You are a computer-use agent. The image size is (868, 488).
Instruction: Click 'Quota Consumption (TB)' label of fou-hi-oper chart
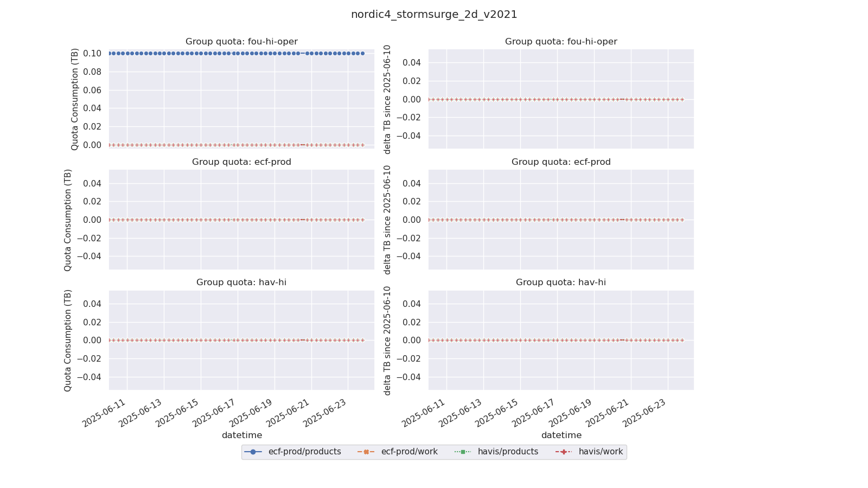pyautogui.click(x=75, y=99)
